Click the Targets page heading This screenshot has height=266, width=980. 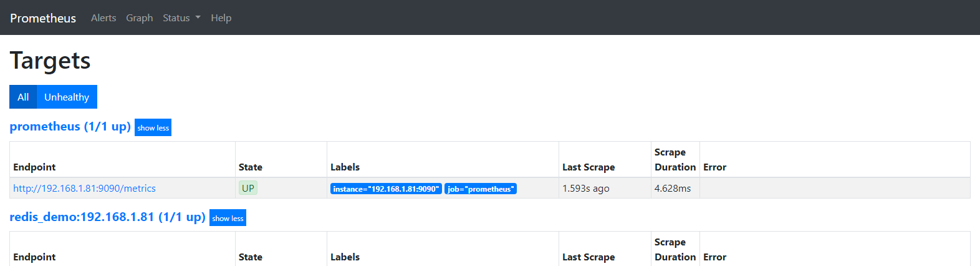tap(50, 61)
